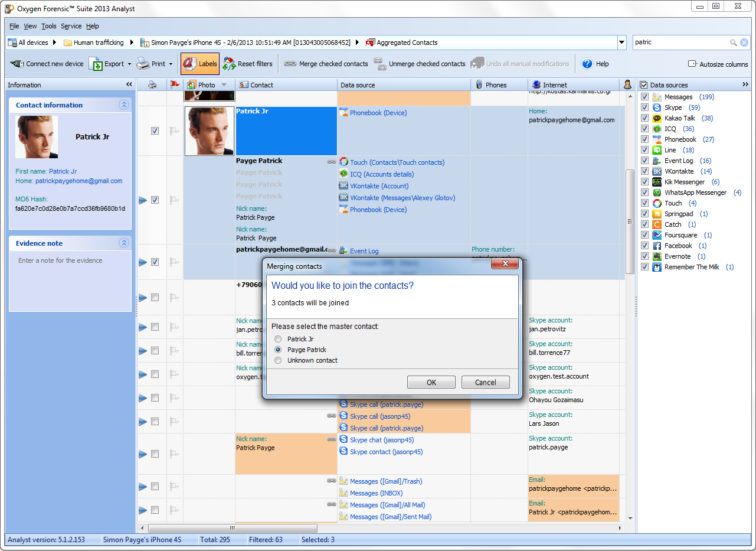Viewport: 756px width, 551px height.
Task: Clear the search box with the X icon
Action: click(x=744, y=43)
